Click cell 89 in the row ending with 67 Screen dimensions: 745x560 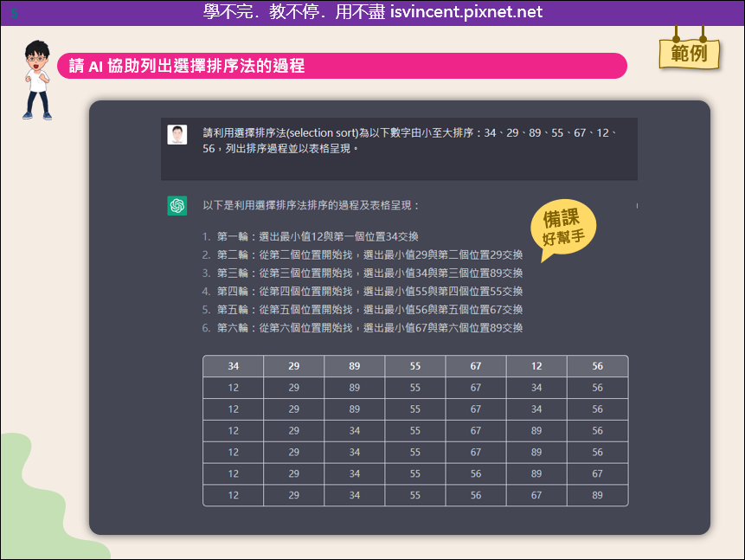[x=536, y=474]
